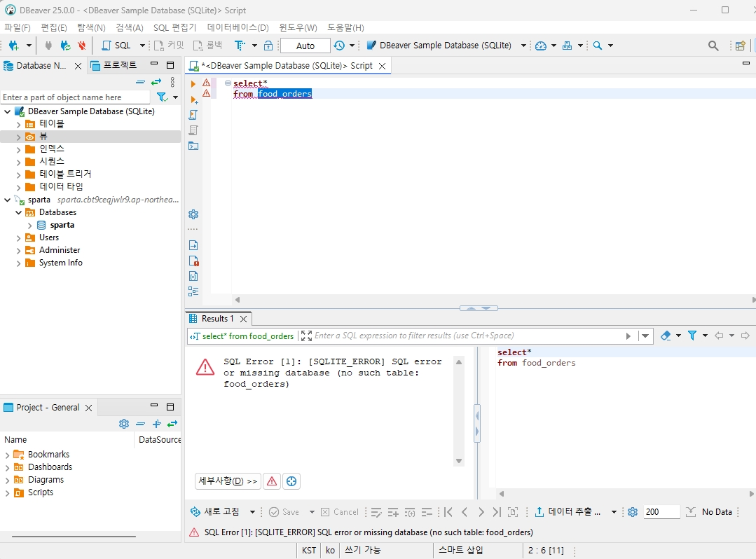Click the 세부사항(D) >> details button
Viewport: 756px width, 559px height.
pos(228,481)
